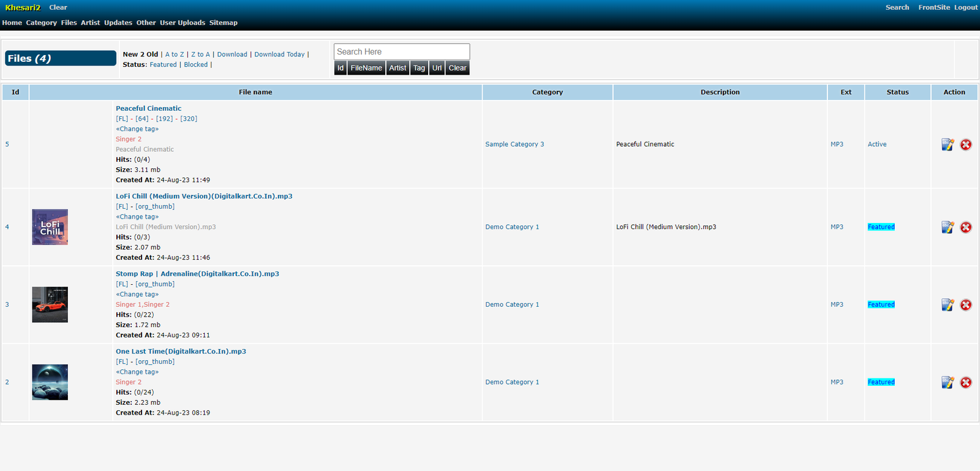Edit the One Last Time file

coord(947,382)
